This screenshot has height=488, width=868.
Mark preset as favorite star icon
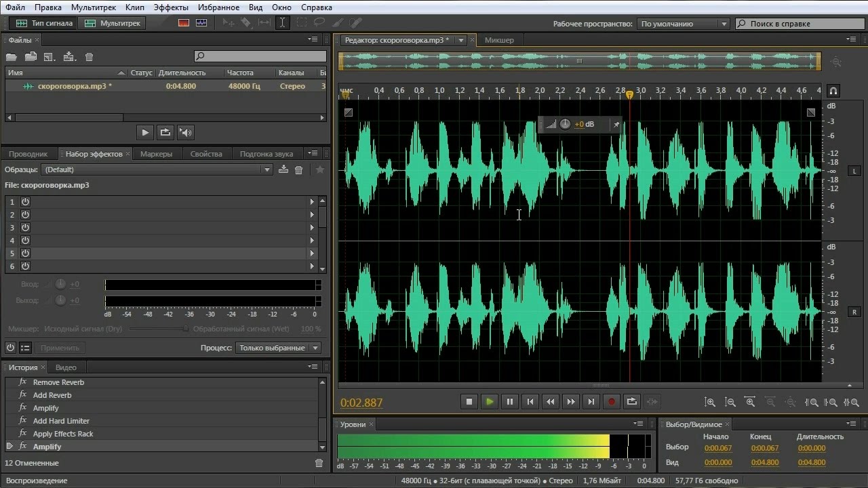(x=320, y=169)
